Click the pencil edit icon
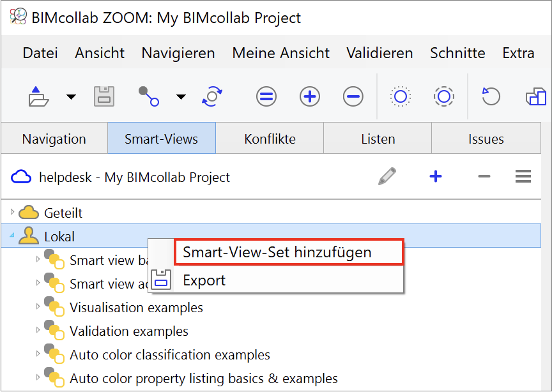This screenshot has width=552, height=392. point(387,176)
